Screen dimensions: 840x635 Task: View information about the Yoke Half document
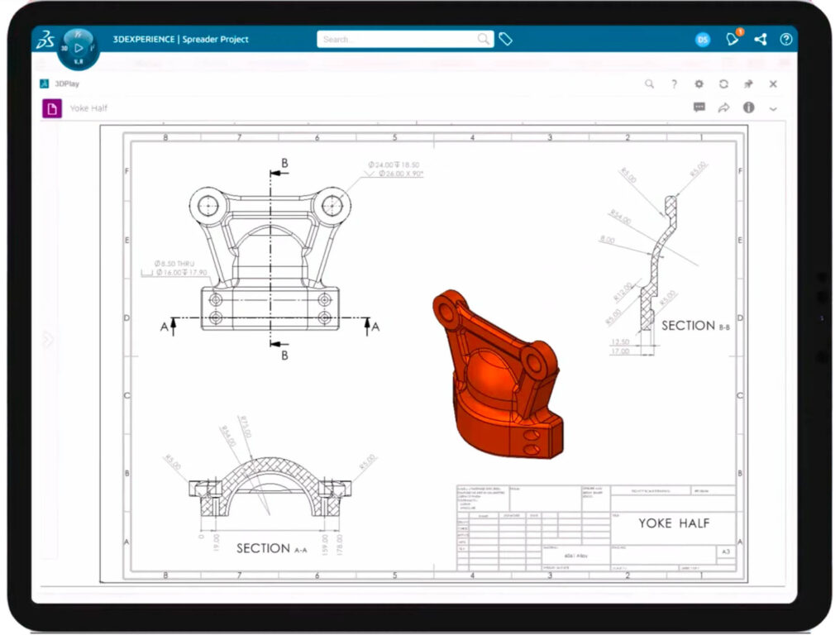[749, 108]
